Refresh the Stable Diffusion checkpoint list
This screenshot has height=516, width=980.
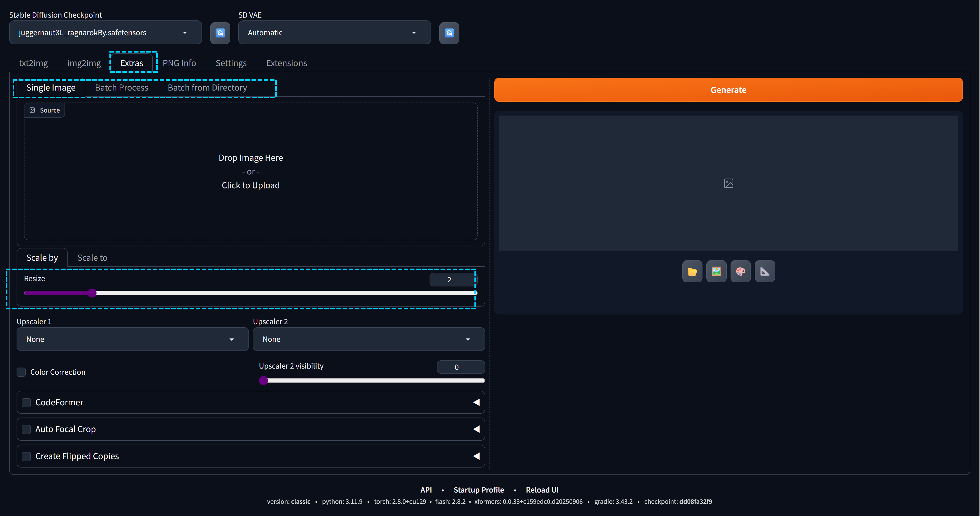tap(220, 33)
